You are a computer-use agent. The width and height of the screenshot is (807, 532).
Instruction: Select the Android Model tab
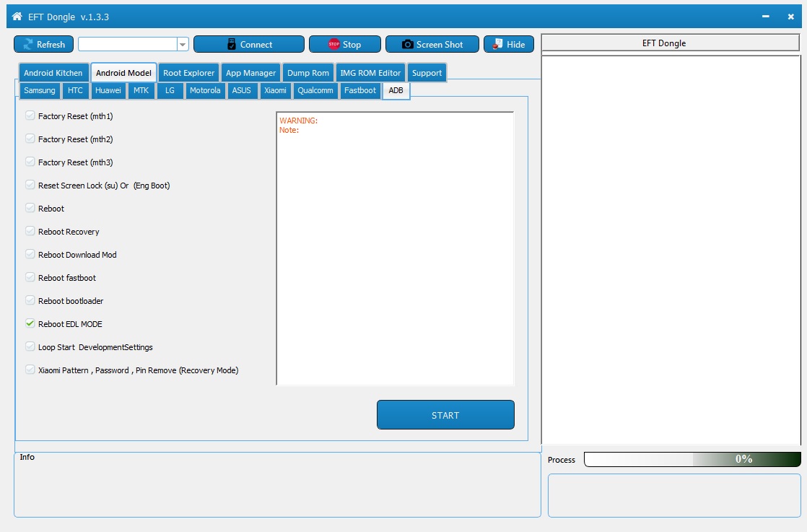tap(123, 72)
